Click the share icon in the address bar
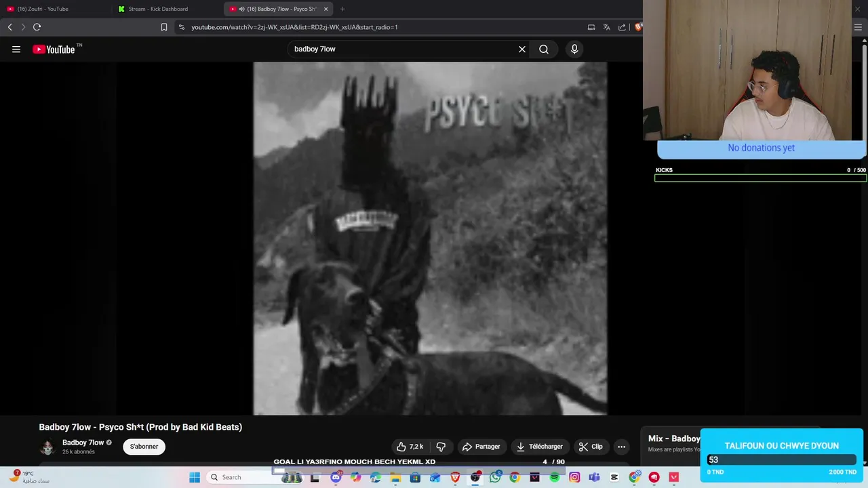Viewport: 868px width, 488px height. [622, 27]
